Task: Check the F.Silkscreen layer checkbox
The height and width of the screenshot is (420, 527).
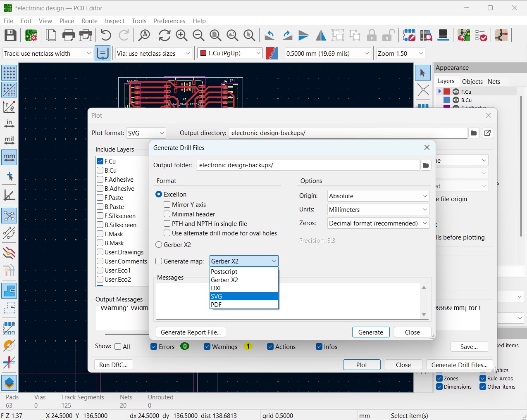Action: point(100,216)
